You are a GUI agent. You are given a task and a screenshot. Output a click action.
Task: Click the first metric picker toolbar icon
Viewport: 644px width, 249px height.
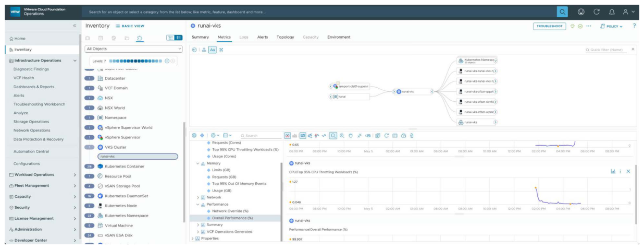point(194,135)
